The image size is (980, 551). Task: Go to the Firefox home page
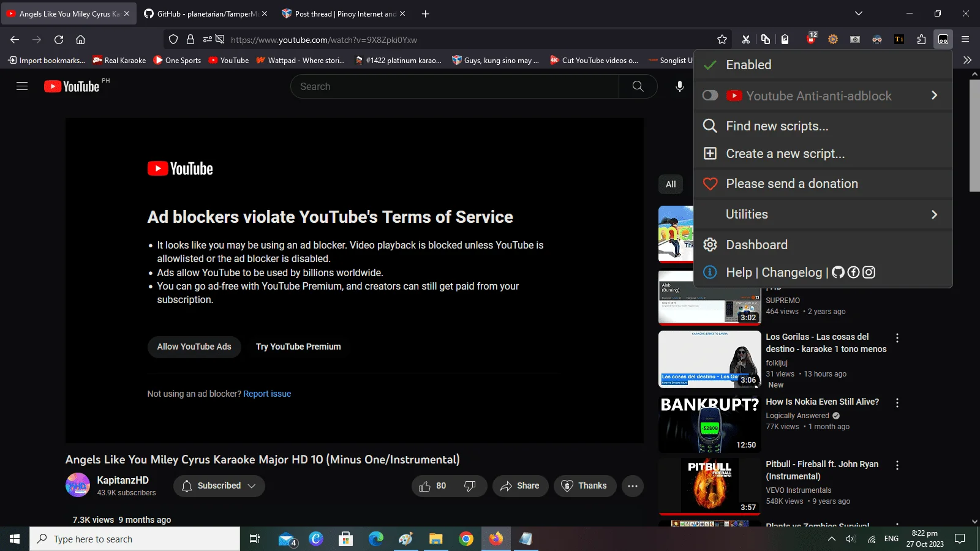point(80,40)
